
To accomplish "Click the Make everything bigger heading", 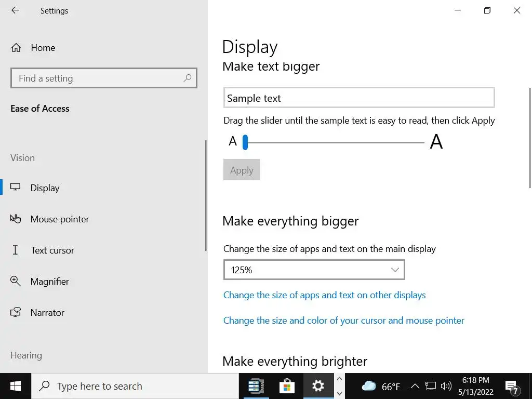I will point(290,221).
